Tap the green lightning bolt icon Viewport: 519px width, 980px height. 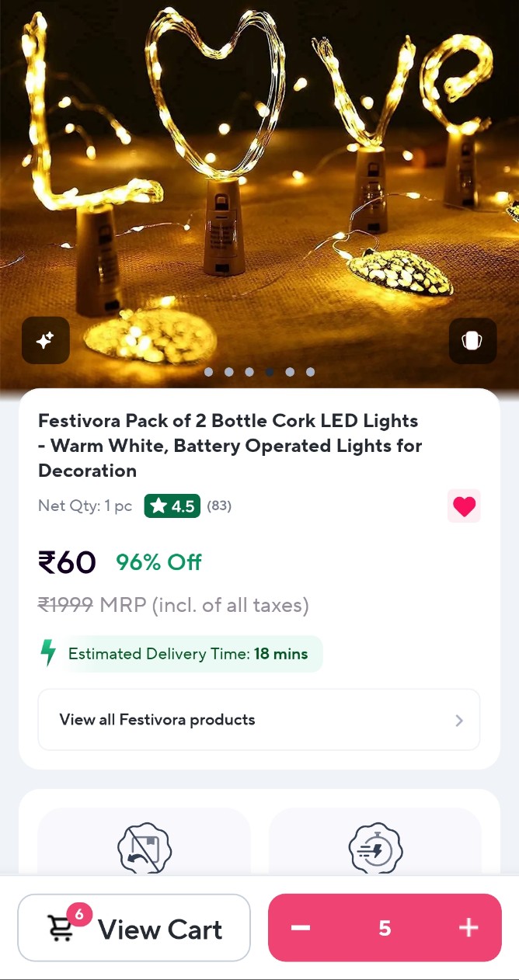click(49, 653)
